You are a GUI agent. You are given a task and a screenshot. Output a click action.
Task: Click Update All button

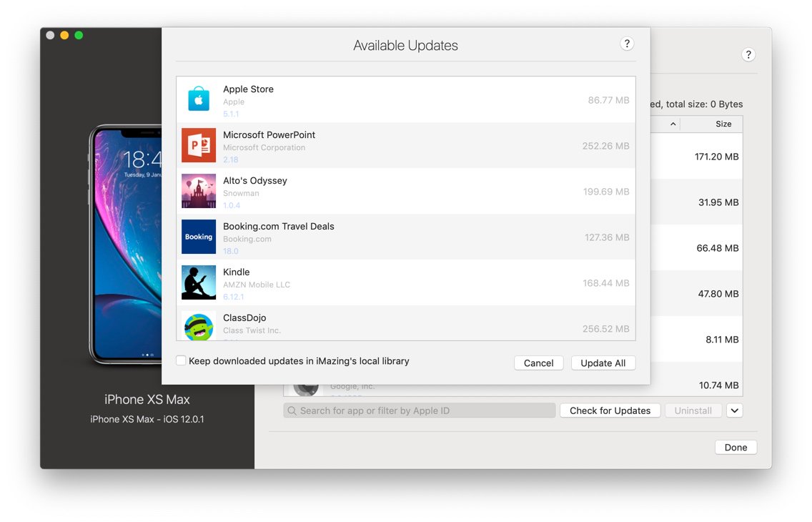point(603,363)
